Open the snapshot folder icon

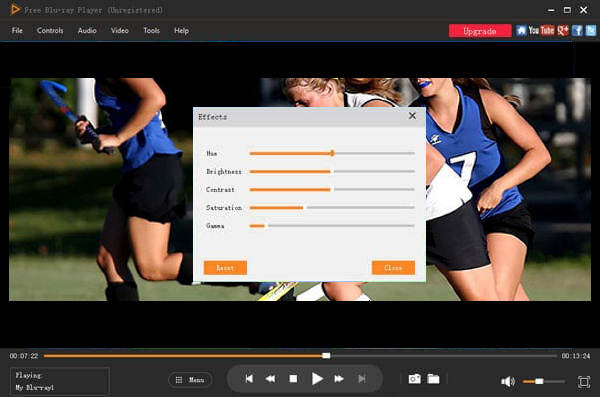[x=434, y=379]
